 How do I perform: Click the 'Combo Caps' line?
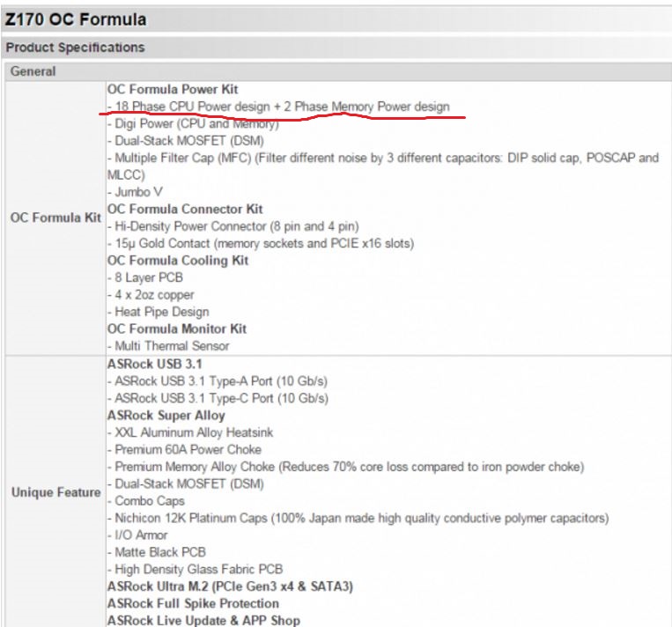(x=146, y=501)
